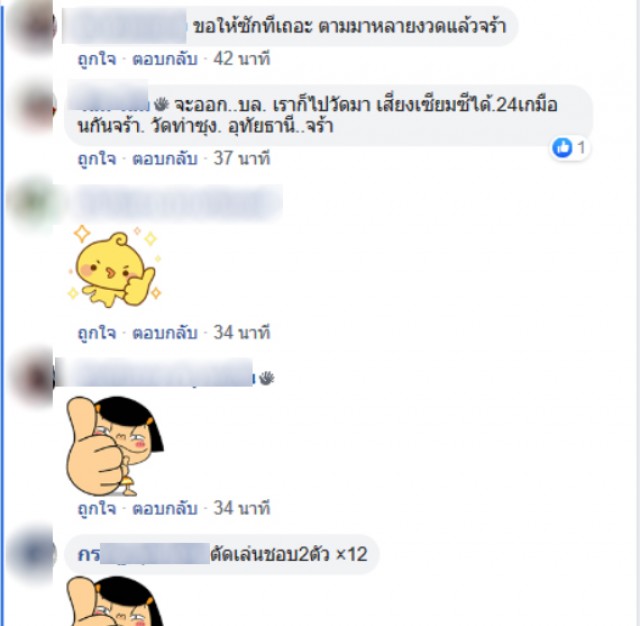Click the wave badge beside the fourth commenter's name
Screen dimensions: 640x626
267,378
